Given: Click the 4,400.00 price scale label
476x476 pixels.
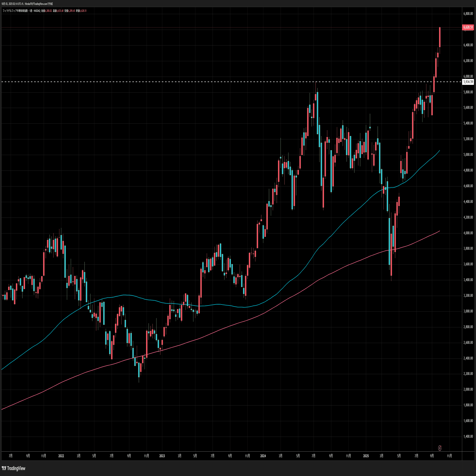Looking at the screenshot, I should click(468, 202).
